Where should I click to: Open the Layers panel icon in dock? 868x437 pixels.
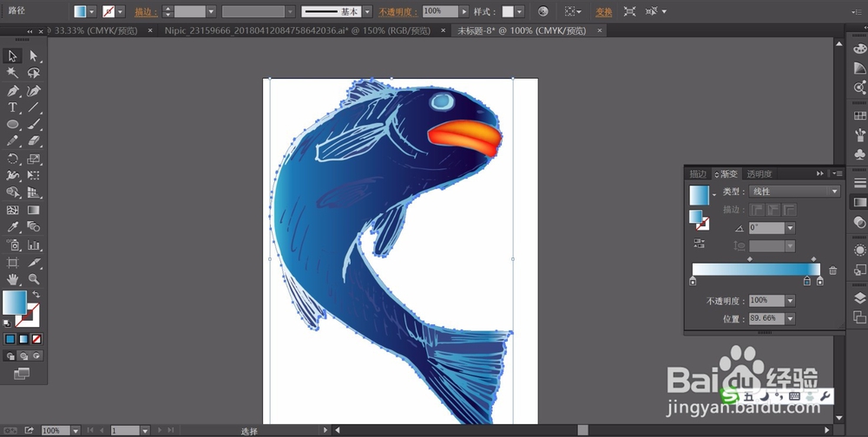859,299
